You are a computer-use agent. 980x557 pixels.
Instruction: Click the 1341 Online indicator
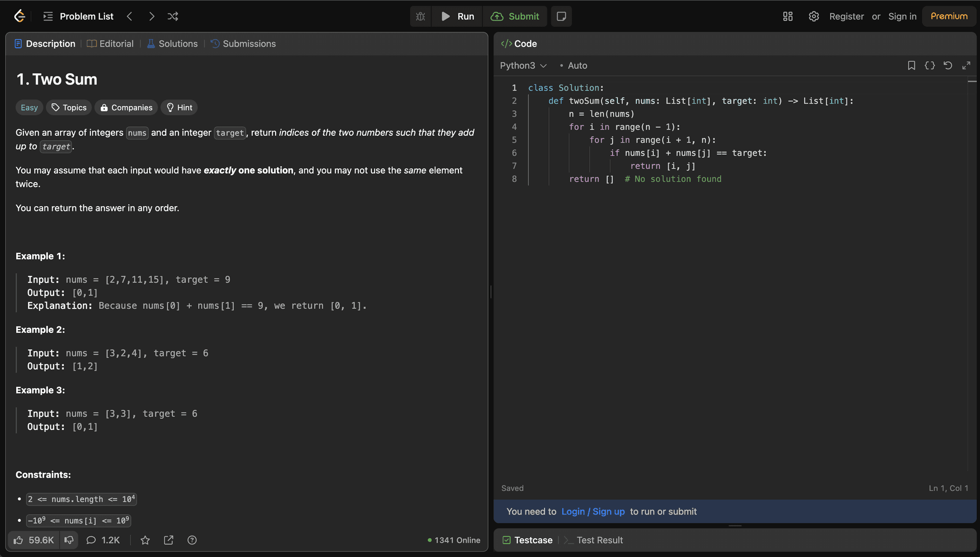(x=454, y=540)
